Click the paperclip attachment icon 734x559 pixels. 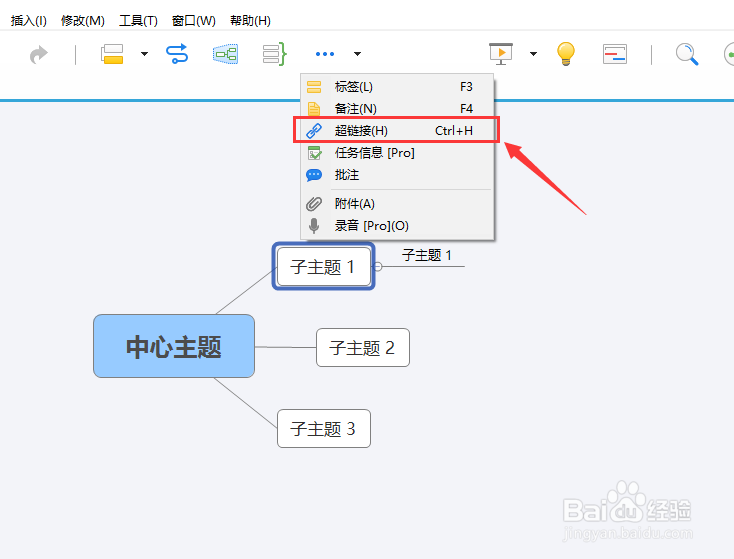tap(314, 204)
